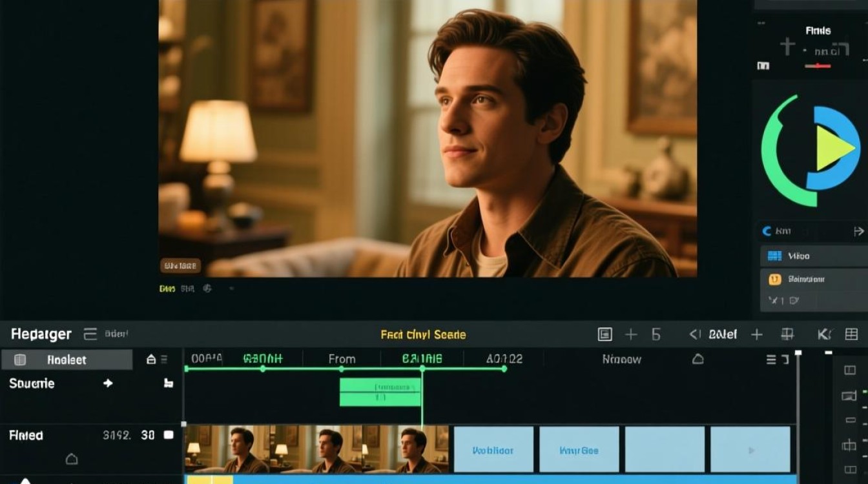Image resolution: width=868 pixels, height=484 pixels.
Task: Click the blue grid icon beside Vibo
Action: pyautogui.click(x=774, y=256)
